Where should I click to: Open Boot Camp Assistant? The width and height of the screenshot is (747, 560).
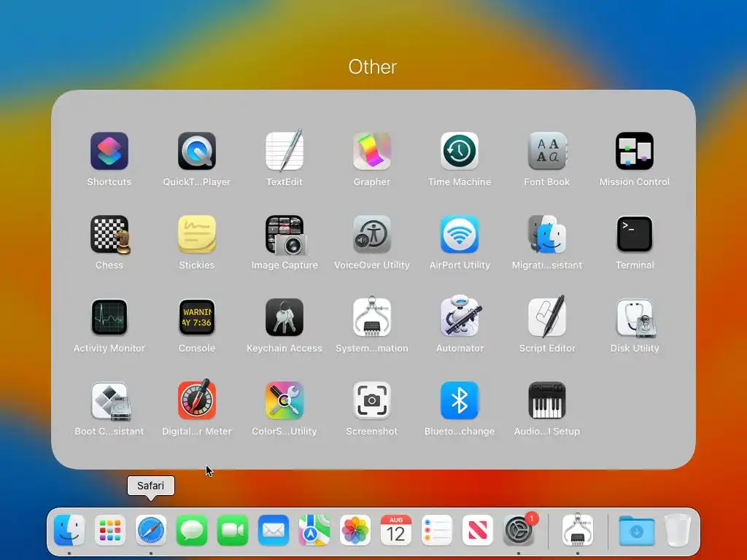click(x=110, y=401)
